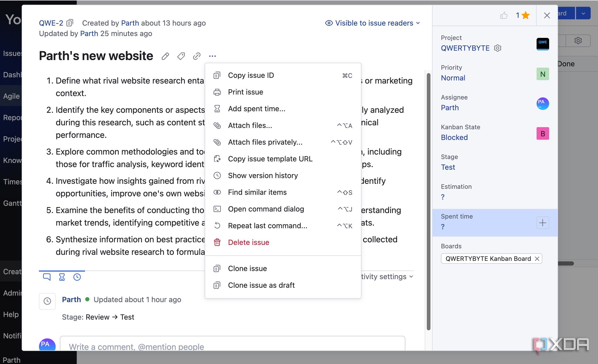The height and width of the screenshot is (364, 598).
Task: Open the spent time hourglass activity tab
Action: pos(62,277)
